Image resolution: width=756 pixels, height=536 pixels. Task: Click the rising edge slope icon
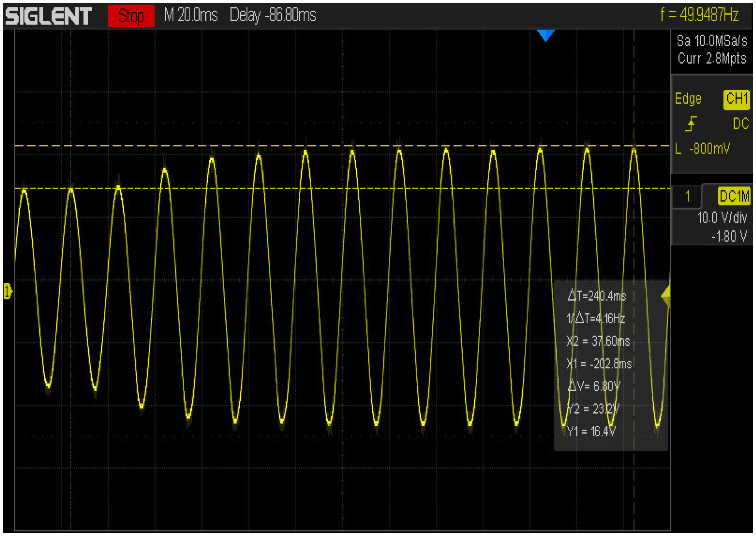tap(691, 124)
